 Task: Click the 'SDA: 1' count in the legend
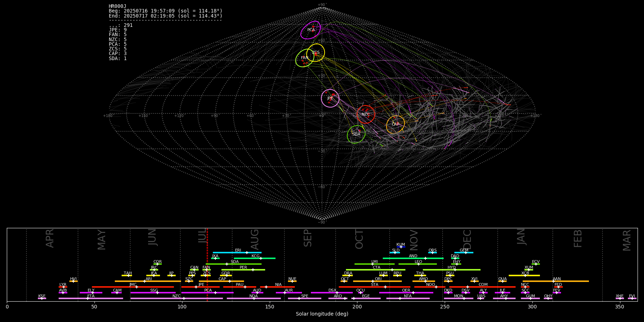tap(118, 58)
